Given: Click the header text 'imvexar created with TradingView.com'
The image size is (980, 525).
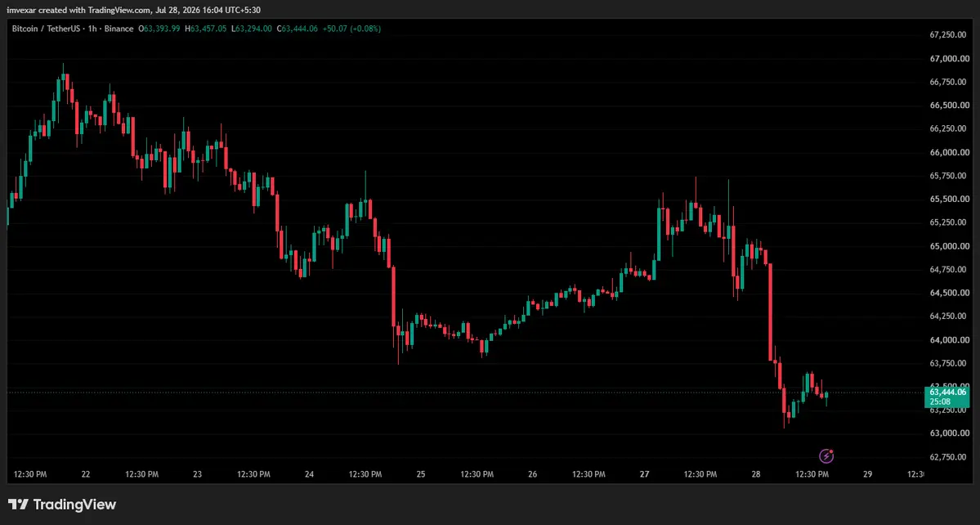Looking at the screenshot, I should [x=78, y=10].
